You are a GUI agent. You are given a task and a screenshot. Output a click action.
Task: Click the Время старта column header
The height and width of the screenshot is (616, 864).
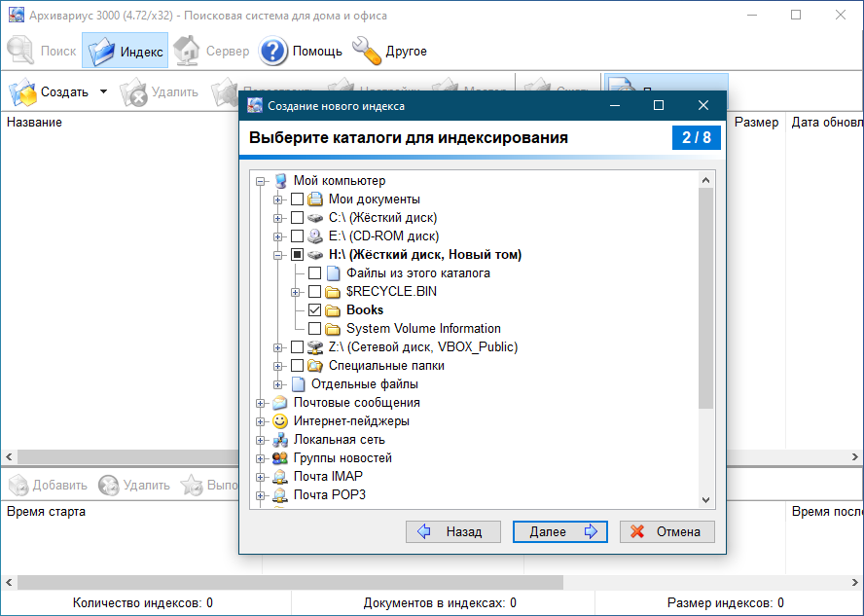point(47,511)
